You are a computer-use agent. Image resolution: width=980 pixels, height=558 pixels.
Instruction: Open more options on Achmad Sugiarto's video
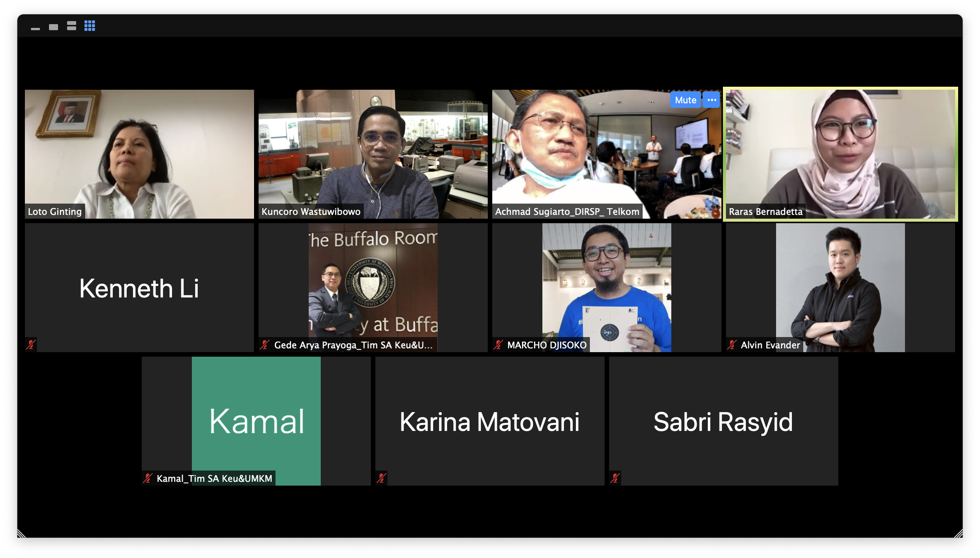click(711, 100)
